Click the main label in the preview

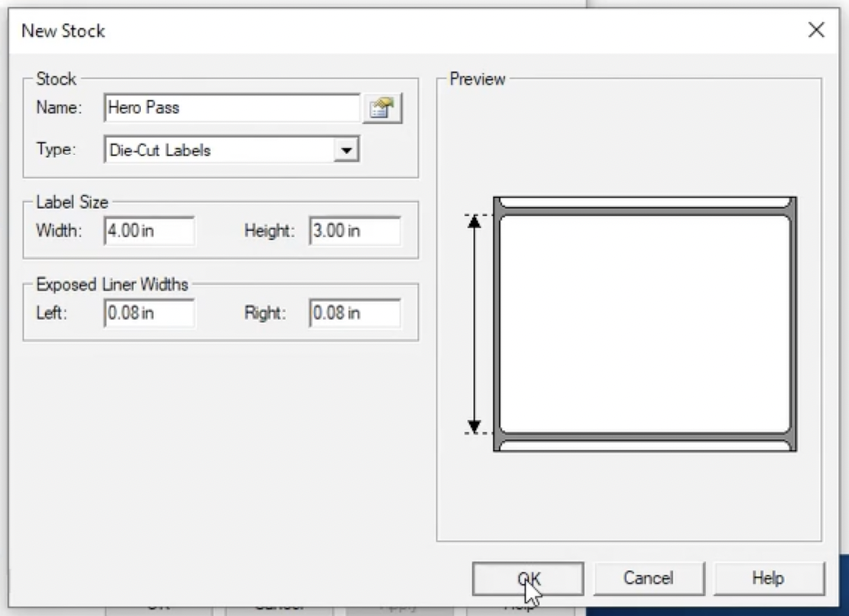tap(645, 324)
